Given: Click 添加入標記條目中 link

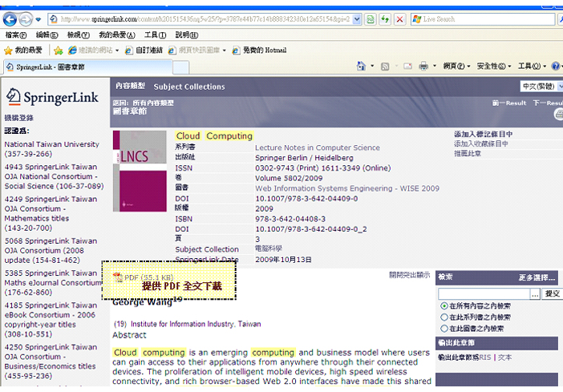Looking at the screenshot, I should tap(483, 134).
